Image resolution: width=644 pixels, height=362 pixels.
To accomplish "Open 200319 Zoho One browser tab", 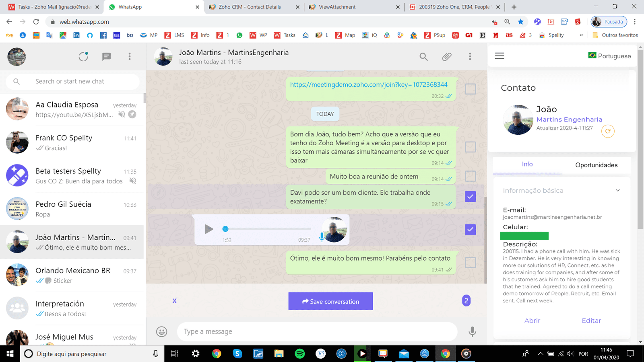I will coord(454,7).
